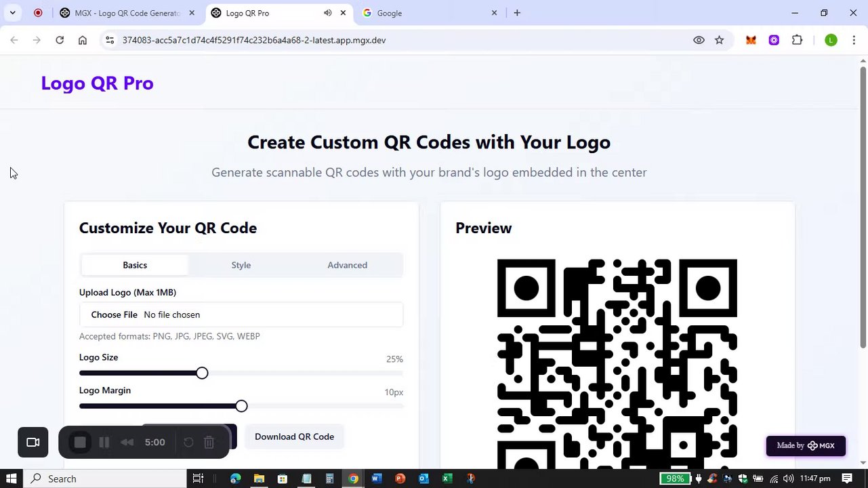The height and width of the screenshot is (488, 868).
Task: Open Calculator from the taskbar
Action: point(329,479)
